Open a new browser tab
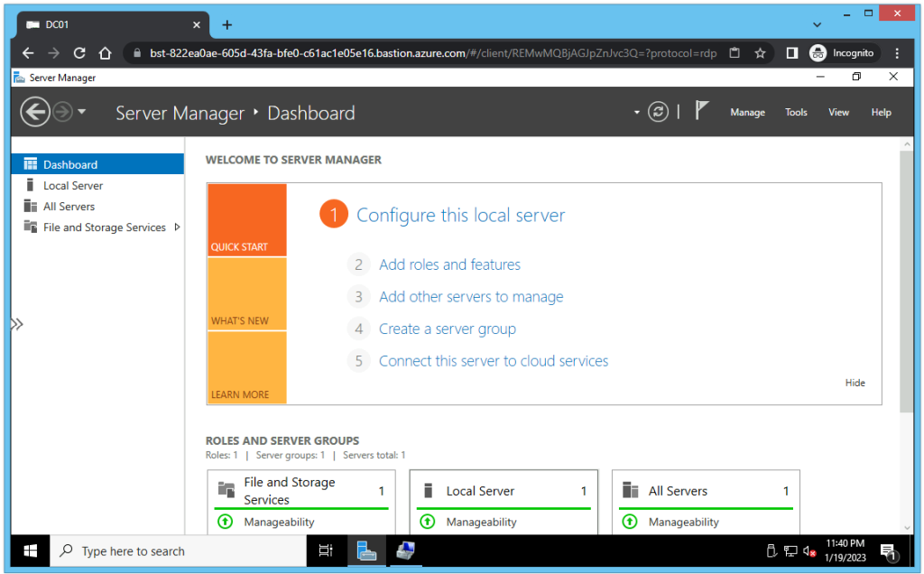 pyautogui.click(x=226, y=24)
